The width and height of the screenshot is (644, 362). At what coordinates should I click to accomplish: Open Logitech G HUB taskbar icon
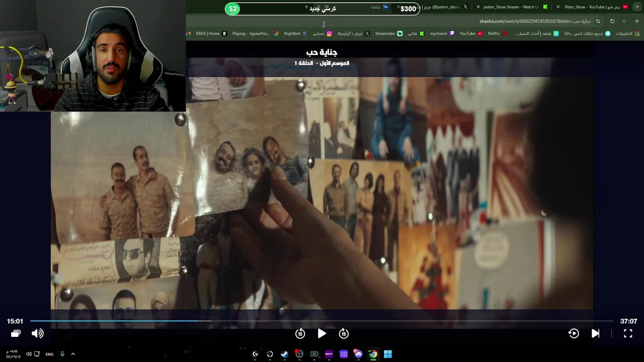tap(255, 354)
